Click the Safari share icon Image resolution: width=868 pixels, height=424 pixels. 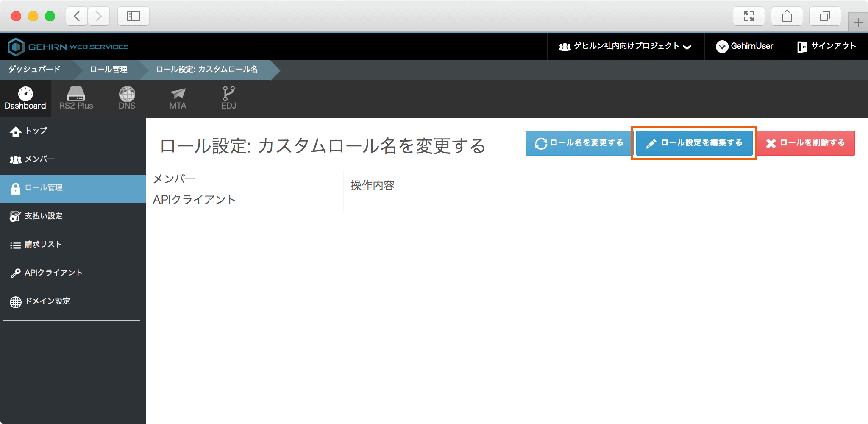click(x=787, y=17)
